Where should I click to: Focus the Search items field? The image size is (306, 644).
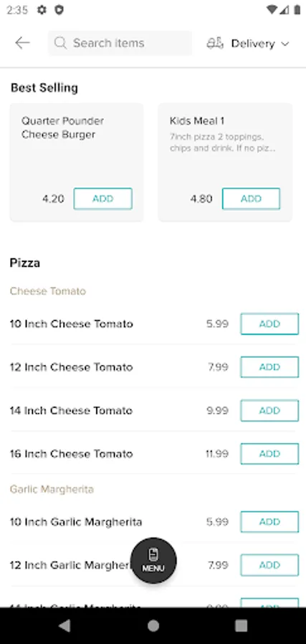click(x=120, y=43)
